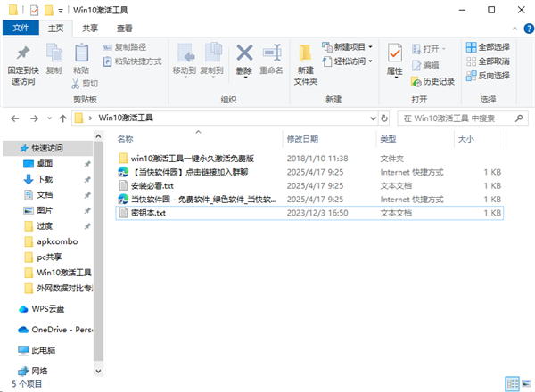Screen dimensions: 535x392
Task: Expand Easy access (轻松访问) dropdown
Action: (x=371, y=61)
